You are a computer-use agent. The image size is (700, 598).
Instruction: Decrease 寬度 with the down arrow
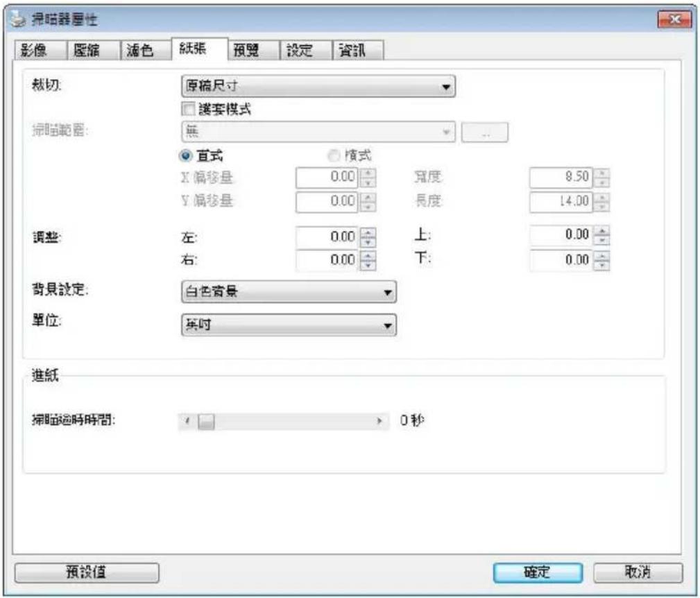(x=601, y=182)
